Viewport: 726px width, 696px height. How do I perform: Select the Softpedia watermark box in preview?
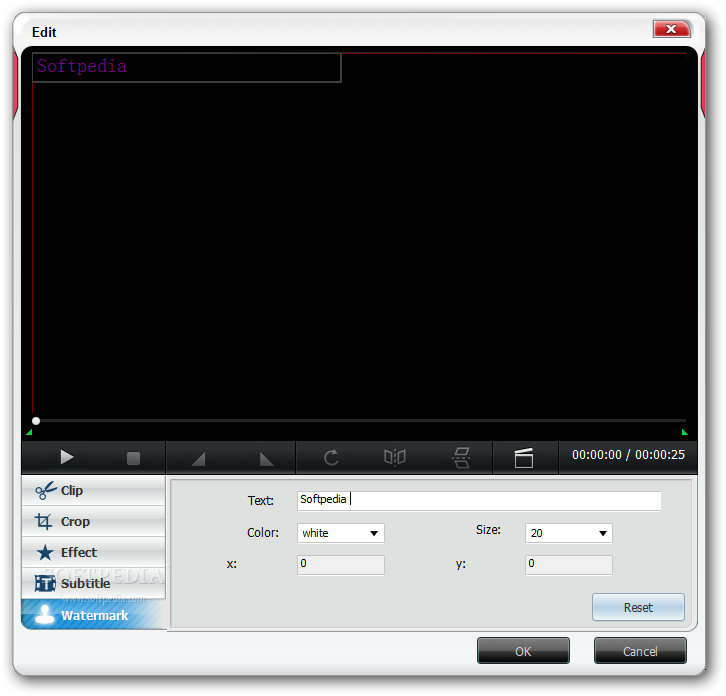[187, 68]
